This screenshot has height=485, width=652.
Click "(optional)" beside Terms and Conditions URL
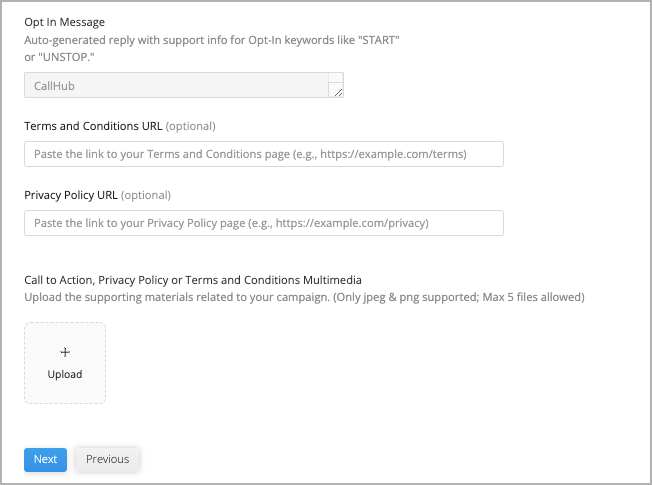pos(190,126)
